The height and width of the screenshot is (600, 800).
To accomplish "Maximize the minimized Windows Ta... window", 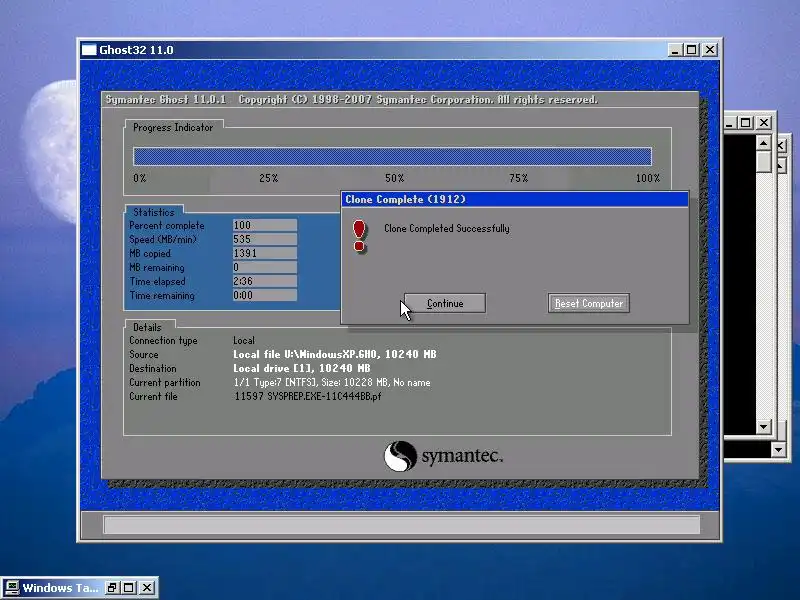I will (129, 588).
